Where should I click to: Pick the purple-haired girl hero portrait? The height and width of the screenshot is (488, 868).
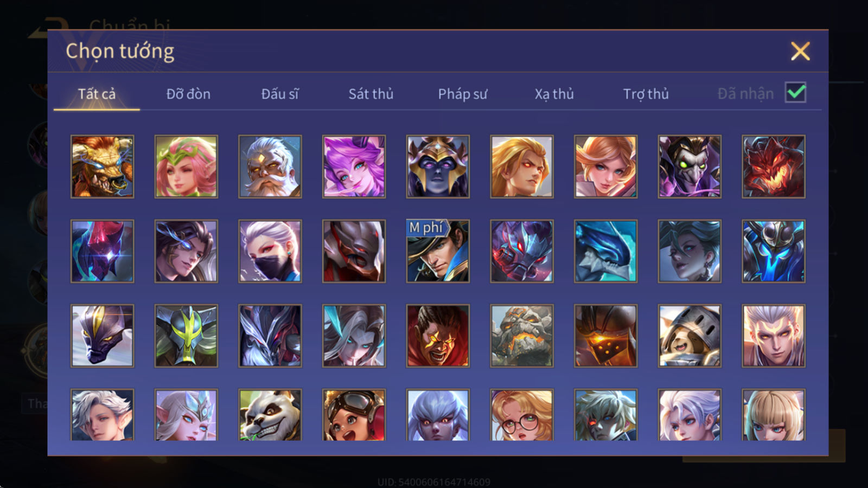pyautogui.click(x=354, y=166)
